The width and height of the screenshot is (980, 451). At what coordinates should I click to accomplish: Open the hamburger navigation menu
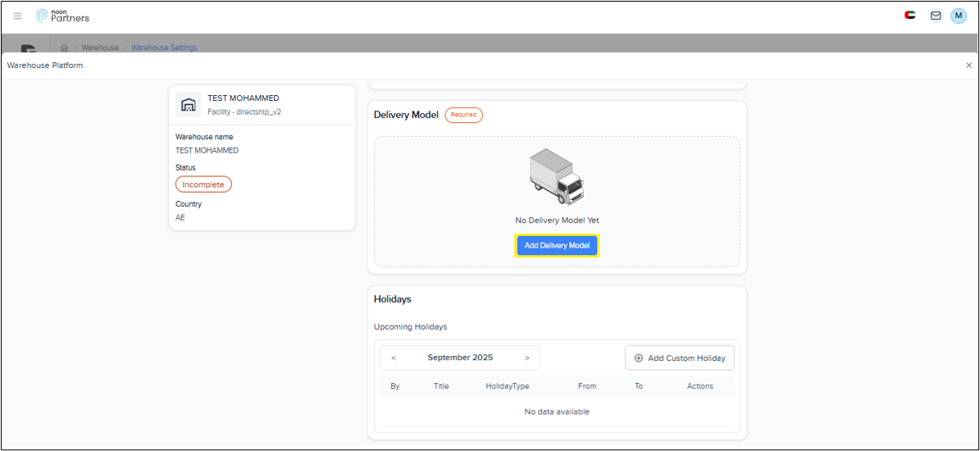click(x=18, y=16)
